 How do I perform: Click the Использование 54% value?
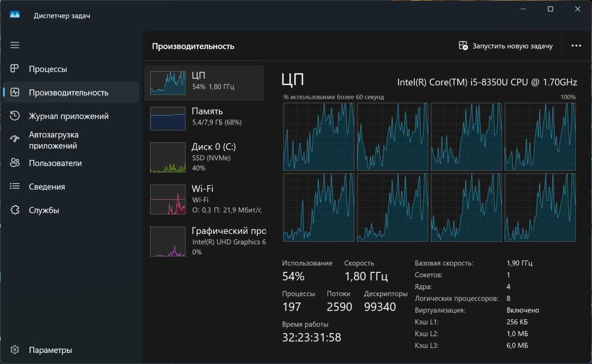click(x=293, y=277)
